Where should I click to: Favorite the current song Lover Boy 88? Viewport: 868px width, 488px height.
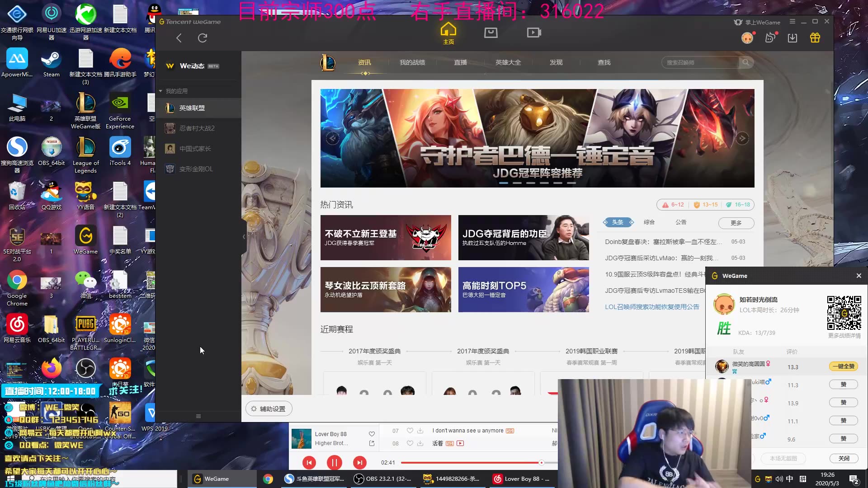click(372, 434)
